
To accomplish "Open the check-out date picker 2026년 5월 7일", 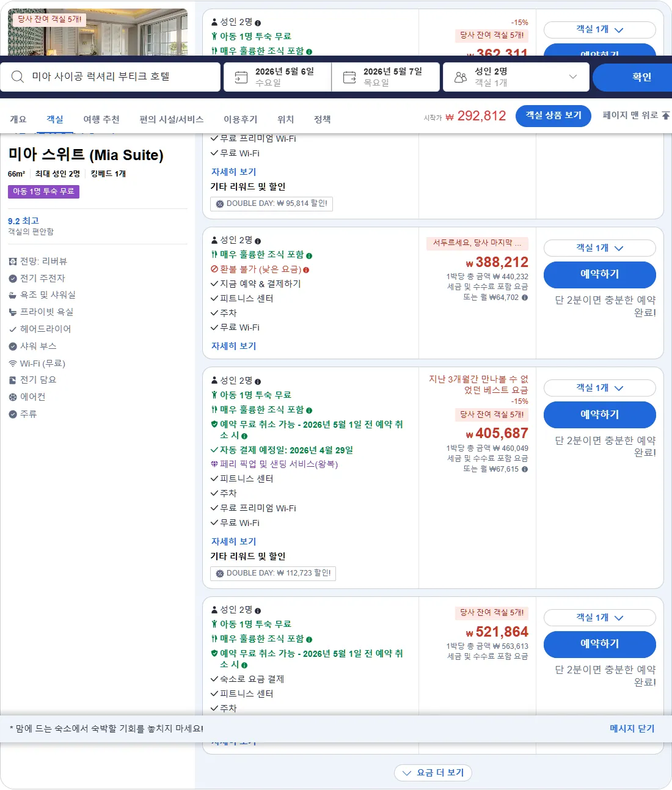I will 385,77.
